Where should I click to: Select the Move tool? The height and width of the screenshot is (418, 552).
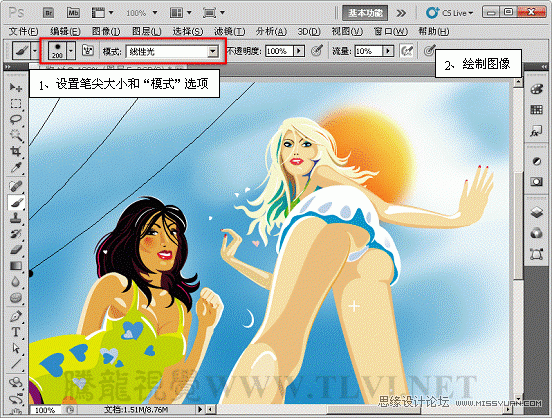coord(16,87)
